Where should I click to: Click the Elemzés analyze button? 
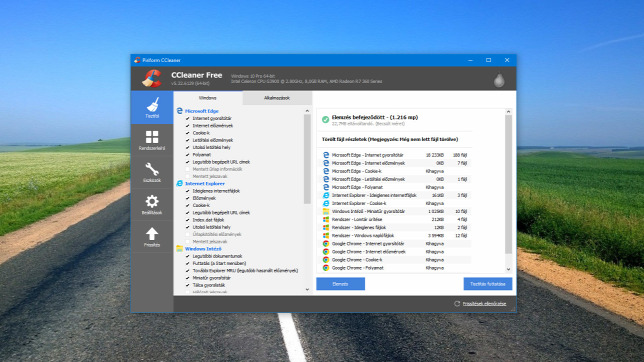tap(340, 284)
